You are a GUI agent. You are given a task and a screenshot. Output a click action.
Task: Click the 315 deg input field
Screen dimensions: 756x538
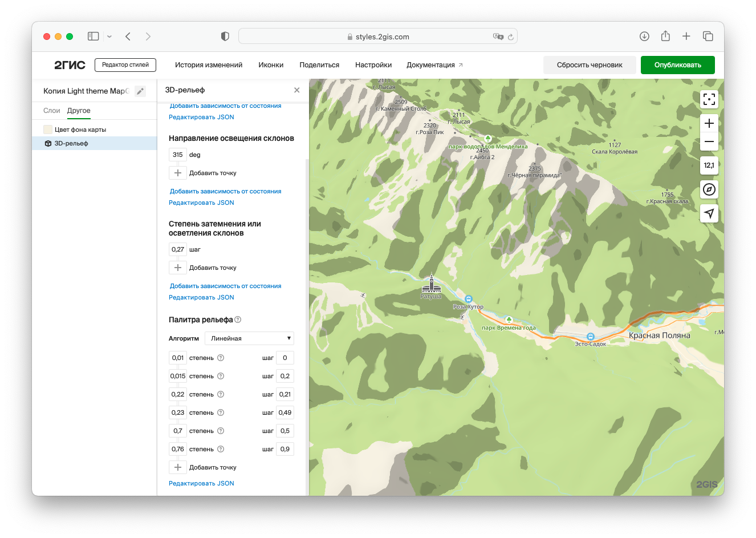click(x=178, y=155)
